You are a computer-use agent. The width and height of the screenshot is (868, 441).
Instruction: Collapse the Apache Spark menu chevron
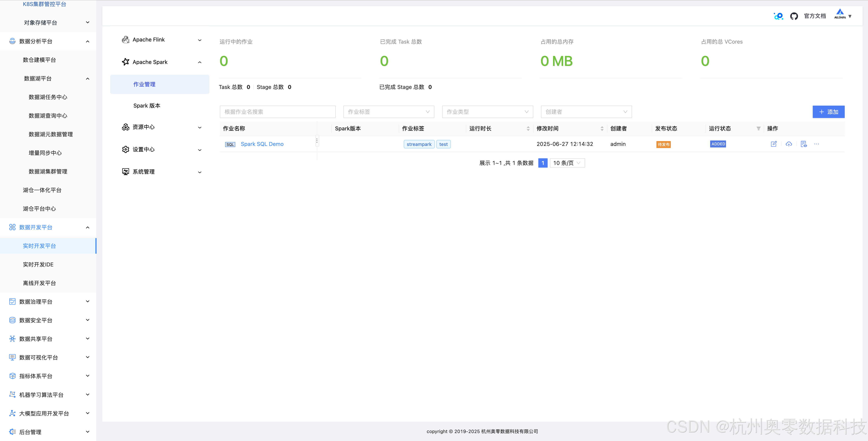(200, 62)
